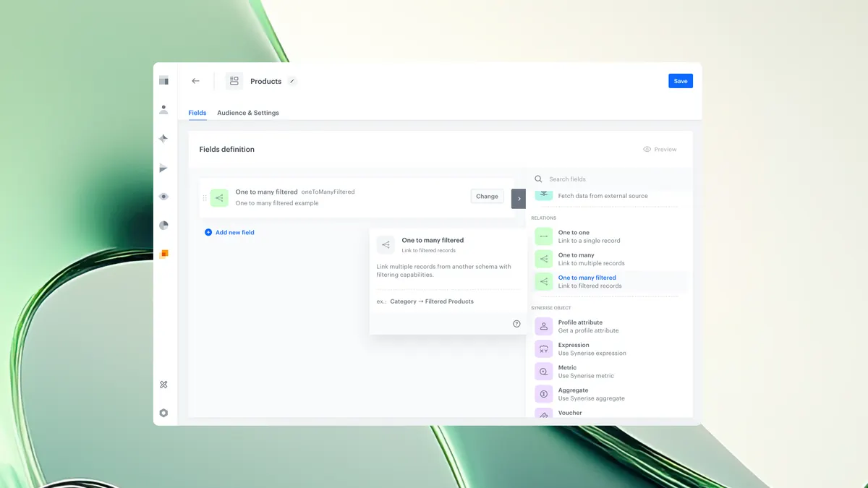Show the fields Preview
Viewport: 868px width, 488px height.
(x=660, y=150)
